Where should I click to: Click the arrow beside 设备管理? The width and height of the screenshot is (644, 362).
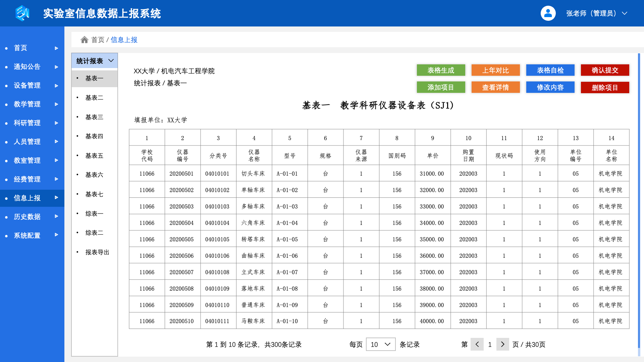point(56,85)
